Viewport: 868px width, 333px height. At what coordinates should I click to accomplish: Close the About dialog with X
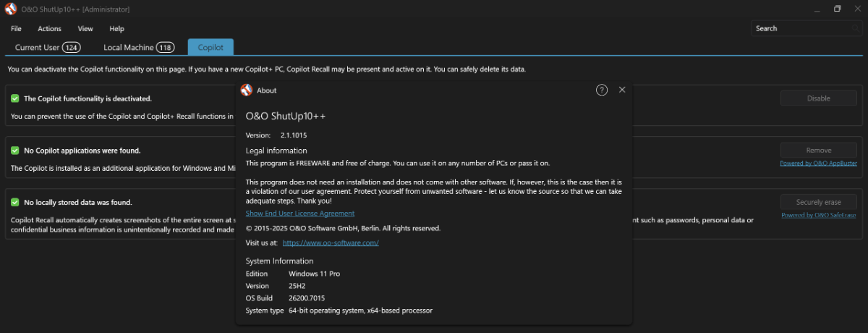[x=622, y=90]
